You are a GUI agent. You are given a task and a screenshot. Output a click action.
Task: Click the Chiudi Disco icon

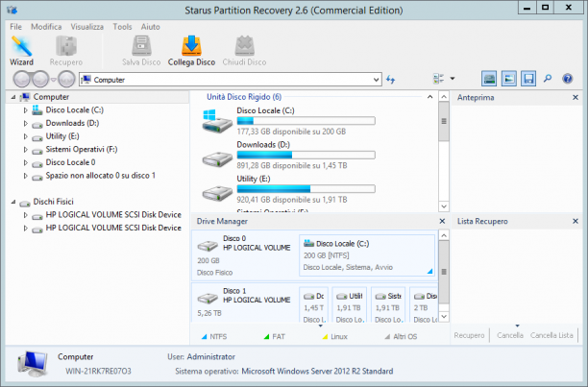pos(244,51)
